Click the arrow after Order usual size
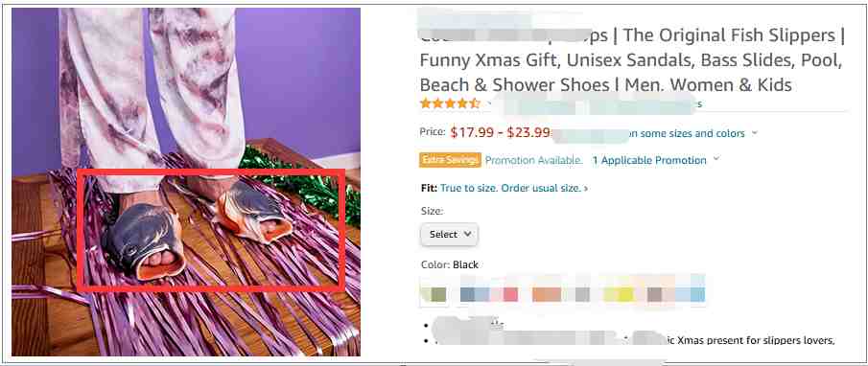This screenshot has height=366, width=868. click(586, 189)
